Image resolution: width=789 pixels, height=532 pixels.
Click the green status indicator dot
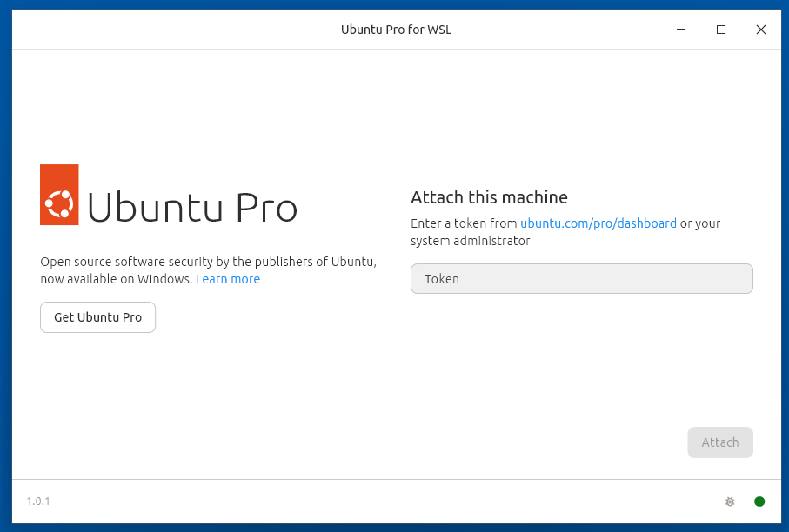click(x=759, y=502)
